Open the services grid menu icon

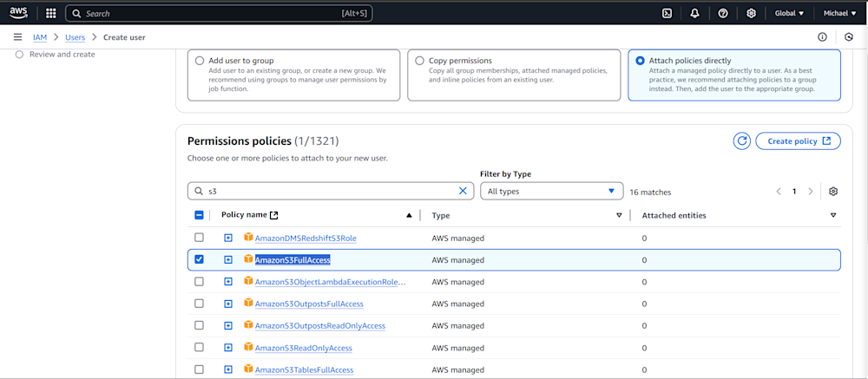pyautogui.click(x=51, y=13)
